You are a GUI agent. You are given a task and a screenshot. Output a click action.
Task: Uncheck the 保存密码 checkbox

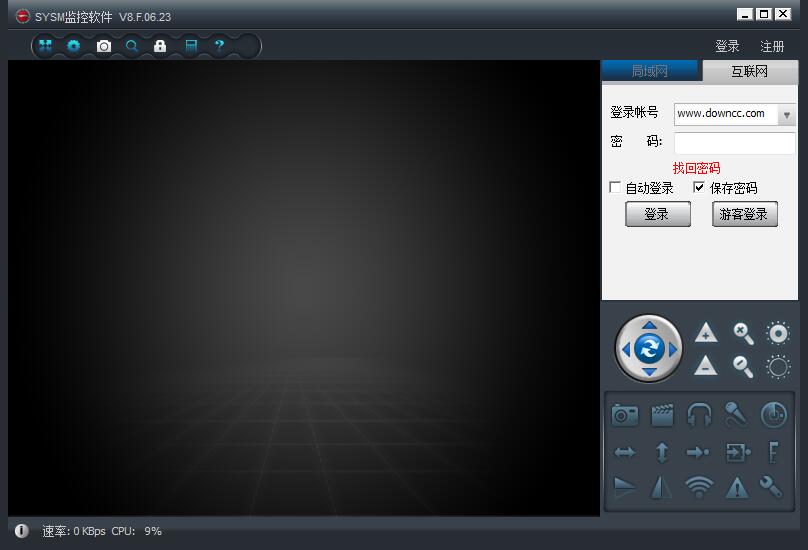pyautogui.click(x=699, y=187)
